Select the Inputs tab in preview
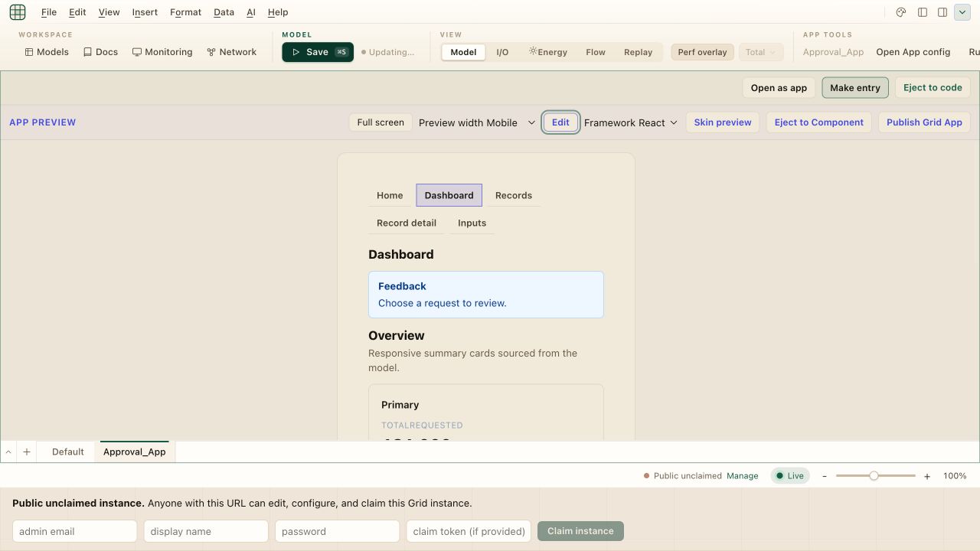This screenshot has width=980, height=551. point(472,223)
